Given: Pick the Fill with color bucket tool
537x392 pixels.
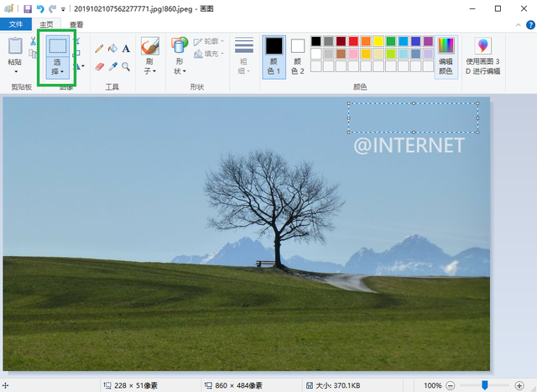Looking at the screenshot, I should pos(112,50).
